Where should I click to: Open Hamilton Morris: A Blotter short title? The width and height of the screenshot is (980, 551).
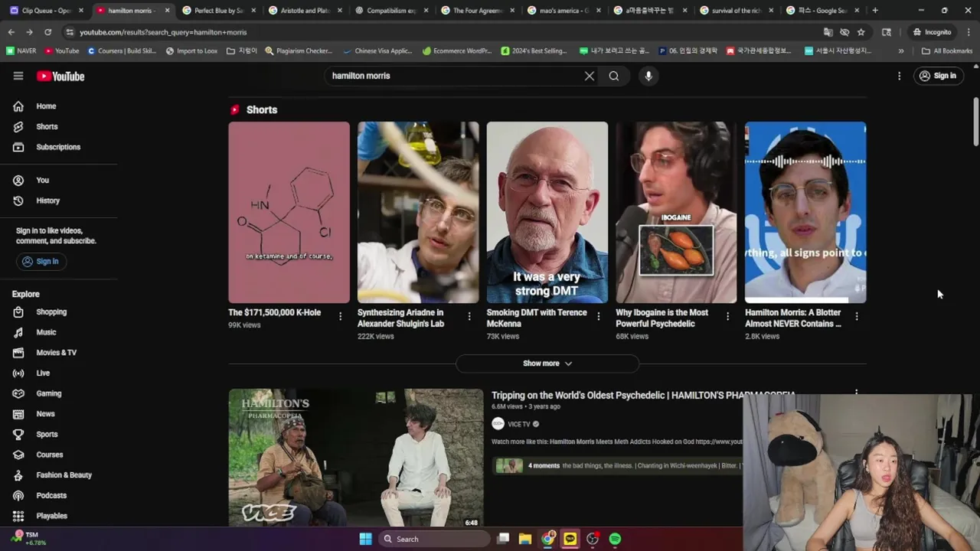pos(793,318)
